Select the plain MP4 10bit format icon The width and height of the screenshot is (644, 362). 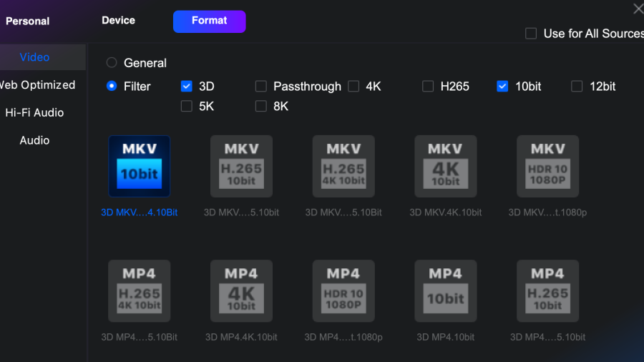(445, 290)
